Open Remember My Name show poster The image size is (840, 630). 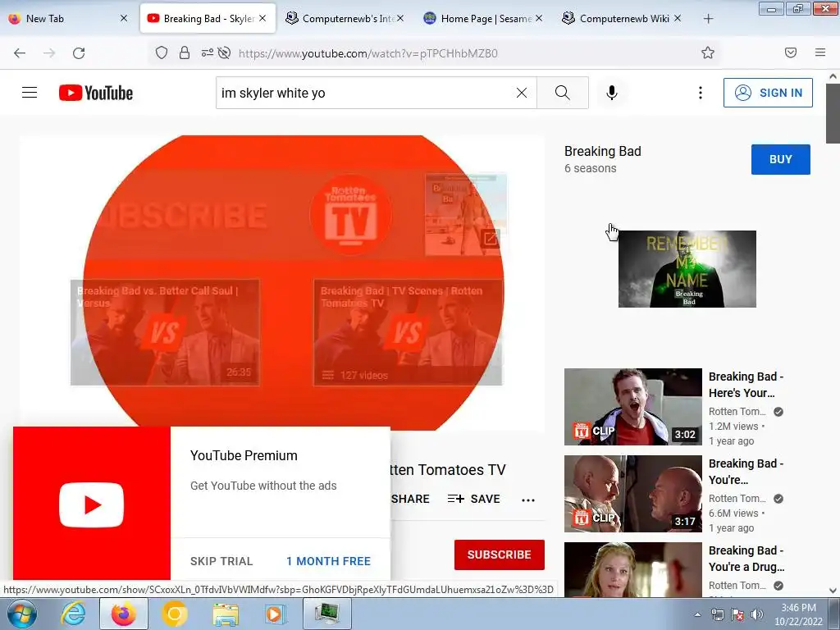[x=687, y=269]
